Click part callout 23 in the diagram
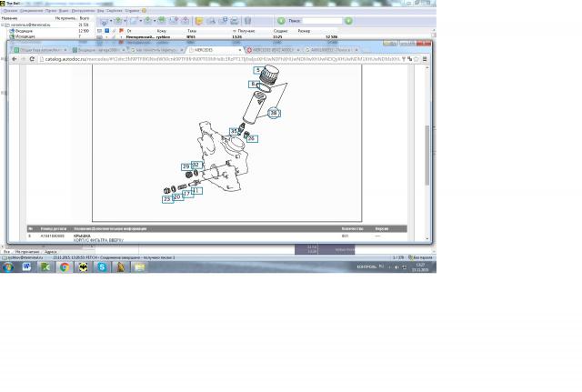The height and width of the screenshot is (392, 582). tap(166, 198)
